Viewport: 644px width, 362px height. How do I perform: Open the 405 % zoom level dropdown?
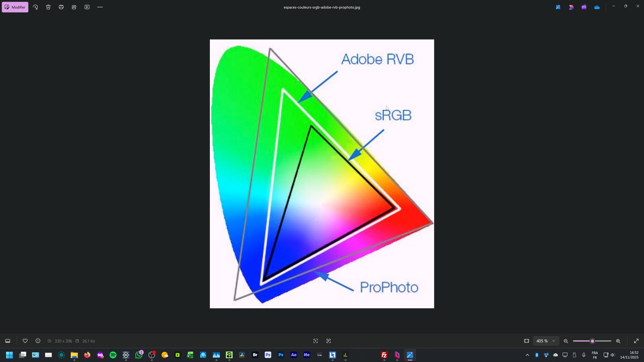[x=546, y=341]
